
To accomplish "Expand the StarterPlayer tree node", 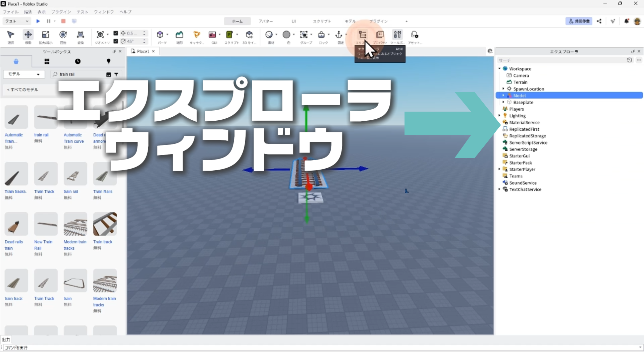I will (499, 169).
